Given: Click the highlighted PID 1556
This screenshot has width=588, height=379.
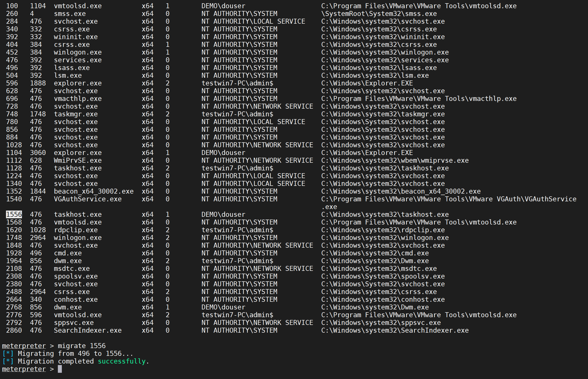Looking at the screenshot, I should (14, 215).
